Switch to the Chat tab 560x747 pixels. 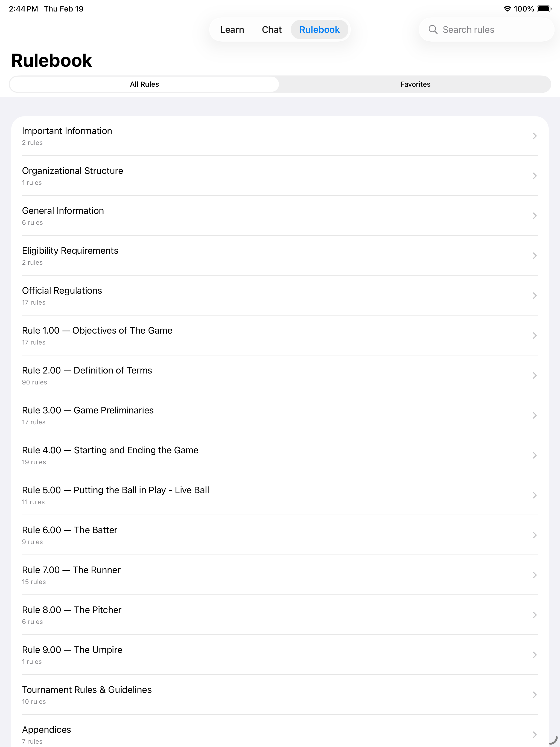272,30
